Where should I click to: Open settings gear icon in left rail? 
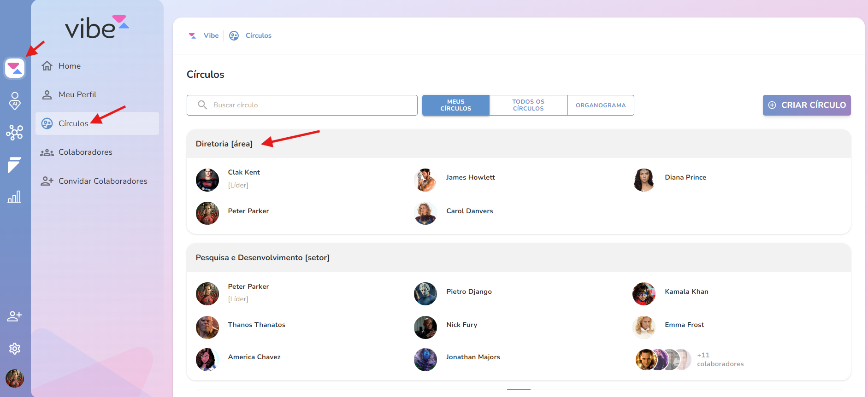(15, 349)
